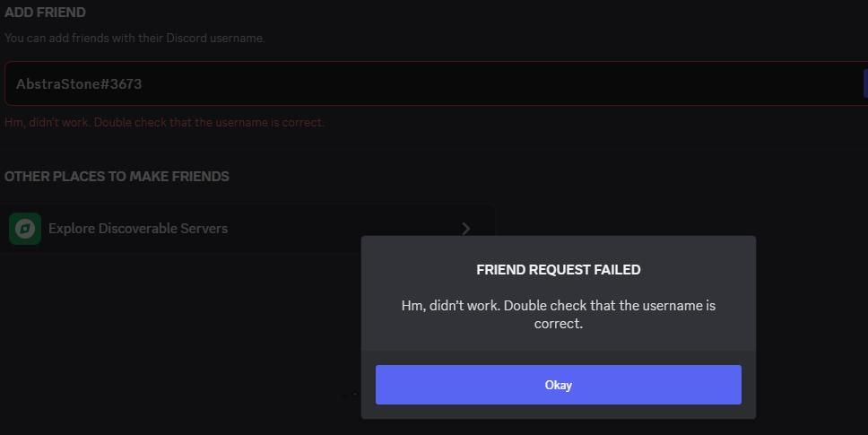Viewport: 868px width, 435px height.
Task: Click the ADD FRIEND heading
Action: (46, 13)
